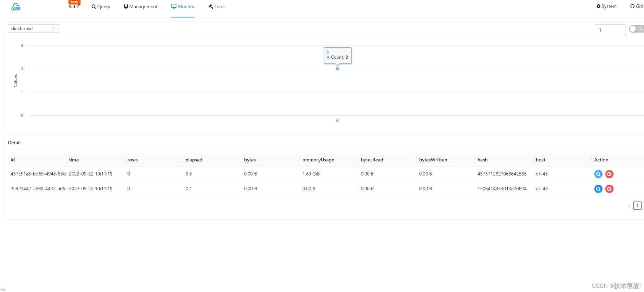Click the Detail section heading

point(14,143)
